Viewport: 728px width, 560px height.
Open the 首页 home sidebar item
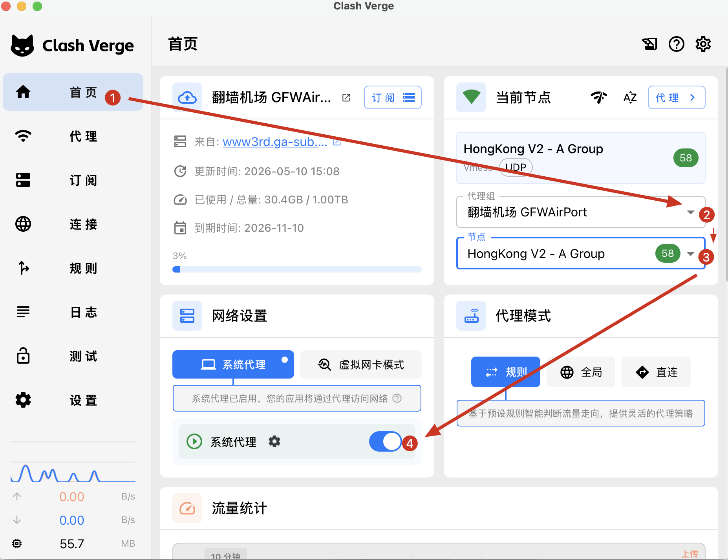tap(73, 92)
